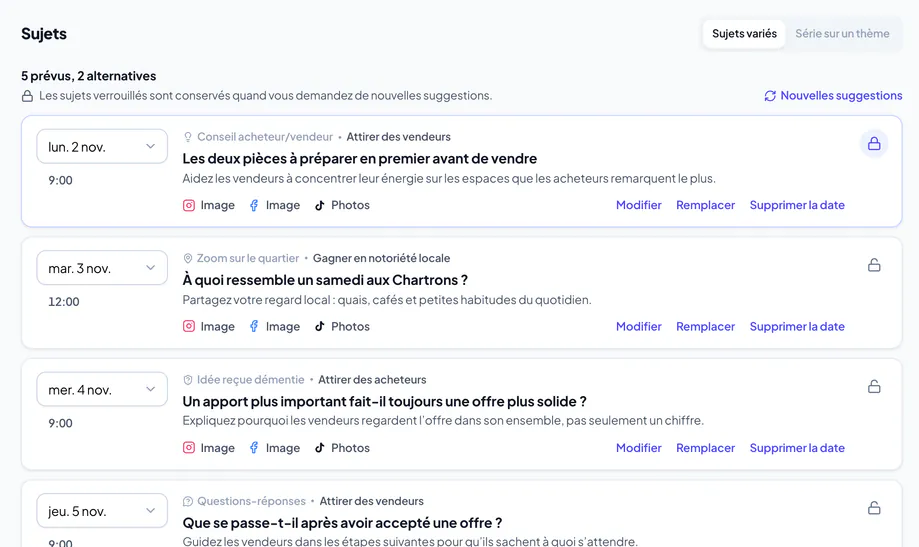Click title 'À quoi ressemble un samedi aux Chartrons ?'
919x547 pixels.
(x=325, y=280)
